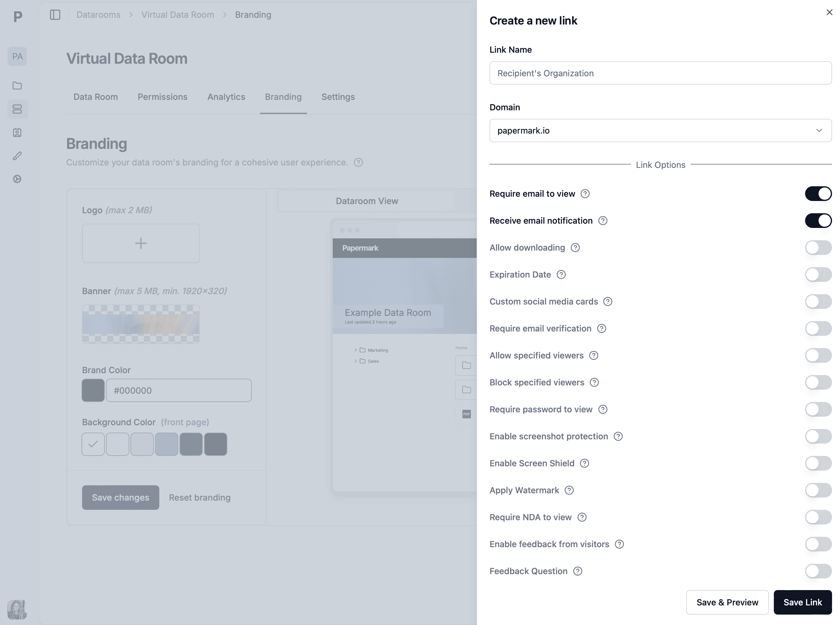This screenshot has width=840, height=625.
Task: Click the Link Name input field
Action: pos(660,73)
